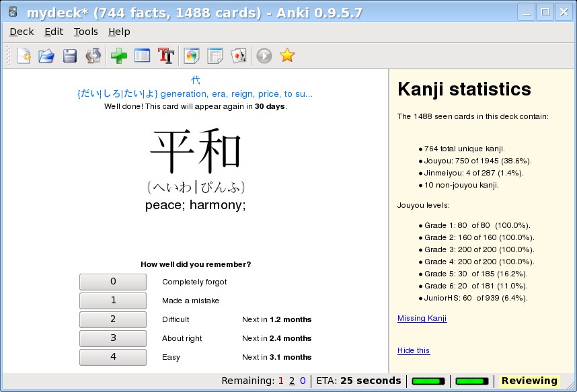
Task: Open a deck with the folder icon
Action: pyautogui.click(x=46, y=56)
